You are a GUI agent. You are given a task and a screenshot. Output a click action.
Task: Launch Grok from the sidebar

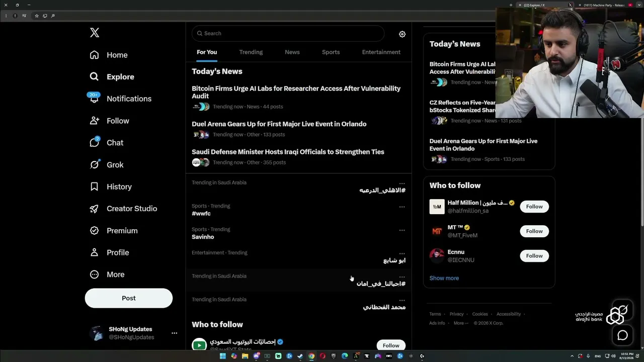(107, 165)
